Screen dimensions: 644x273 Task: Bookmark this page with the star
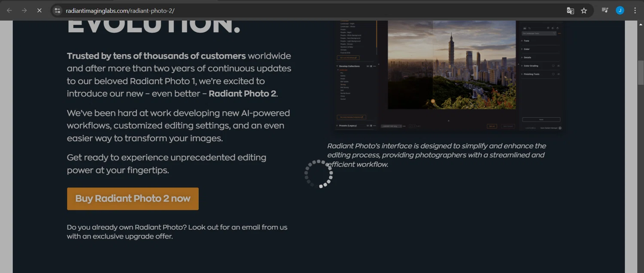coord(584,11)
